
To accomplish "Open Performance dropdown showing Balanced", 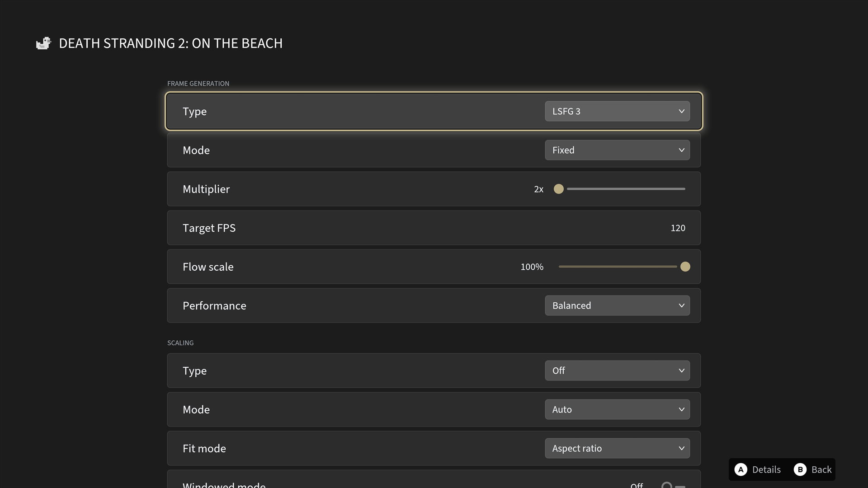I will (617, 305).
